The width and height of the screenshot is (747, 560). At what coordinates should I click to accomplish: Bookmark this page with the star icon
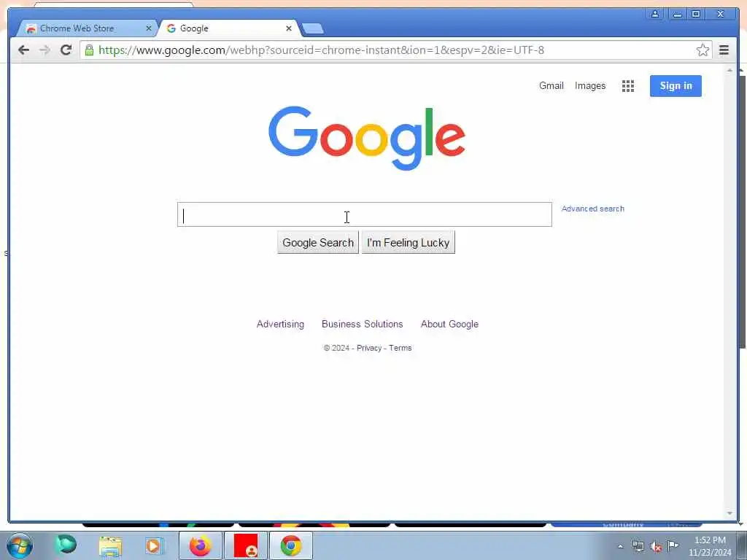pos(703,50)
